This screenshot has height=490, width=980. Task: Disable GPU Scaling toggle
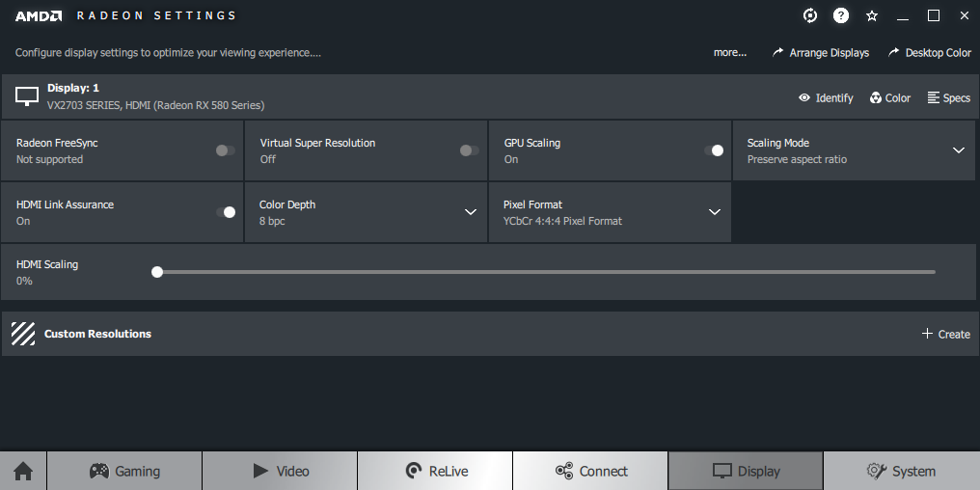pos(714,150)
